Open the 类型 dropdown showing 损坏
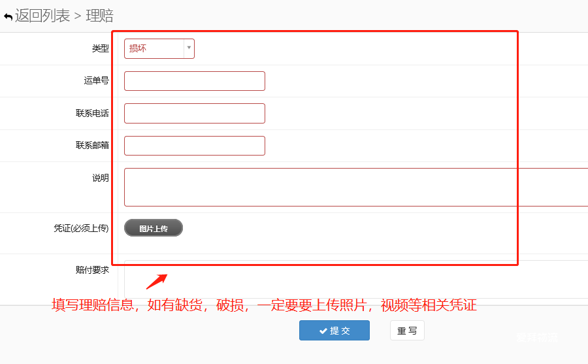Image resolution: width=588 pixels, height=364 pixels. [155, 48]
